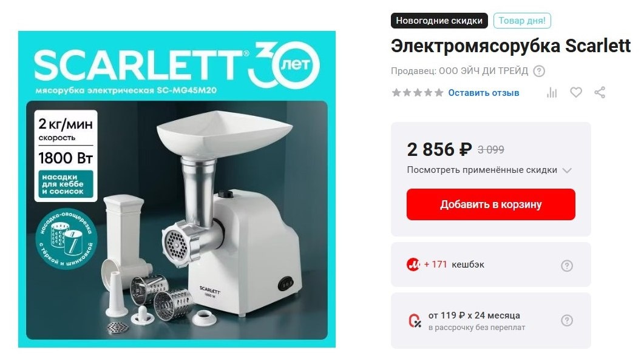
Task: Open installment help question mark icon
Action: (567, 320)
